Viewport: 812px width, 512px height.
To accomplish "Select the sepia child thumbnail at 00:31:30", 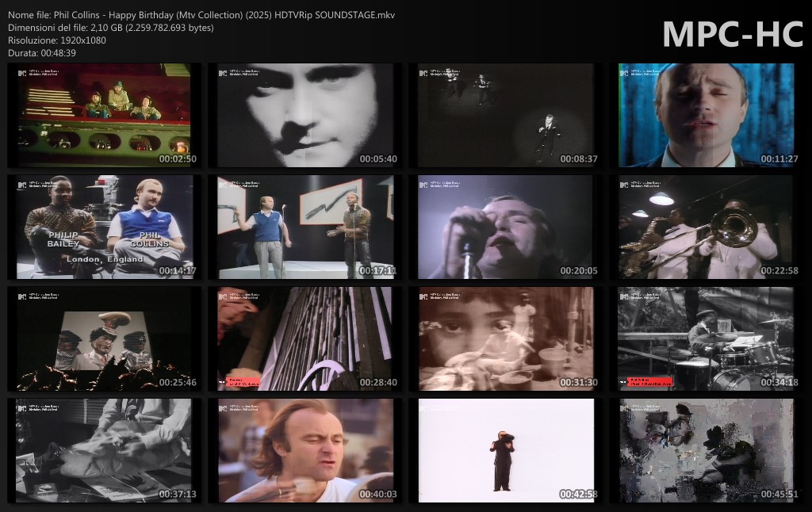I will click(505, 339).
